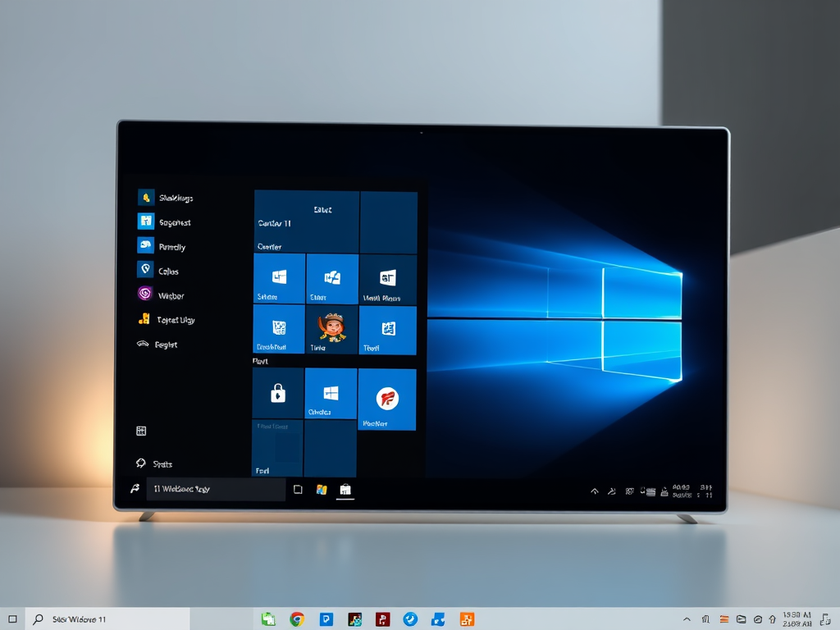Image resolution: width=840 pixels, height=630 pixels.
Task: Expand hidden tray icons on bottom taskbar
Action: click(x=687, y=619)
